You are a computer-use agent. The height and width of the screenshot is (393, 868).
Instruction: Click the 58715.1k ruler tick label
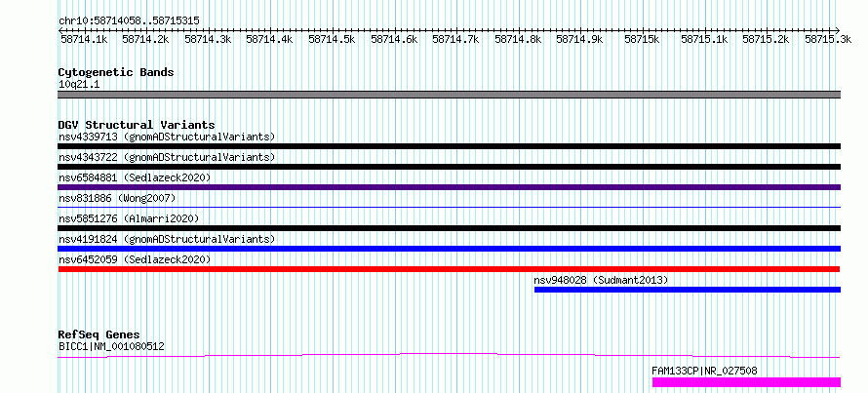(704, 40)
